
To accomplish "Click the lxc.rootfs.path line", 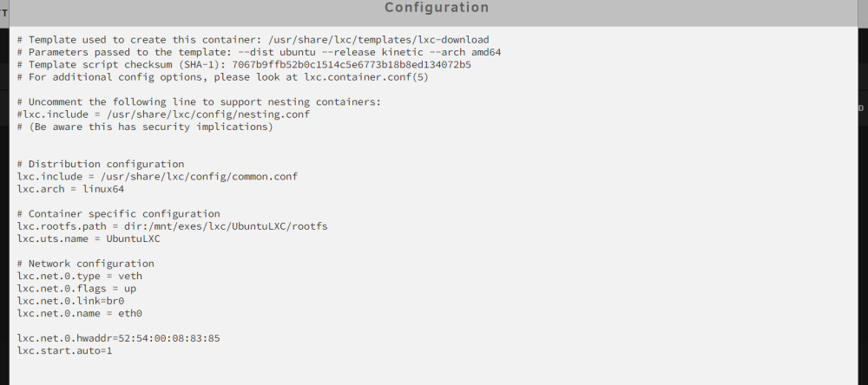I will coord(172,226).
